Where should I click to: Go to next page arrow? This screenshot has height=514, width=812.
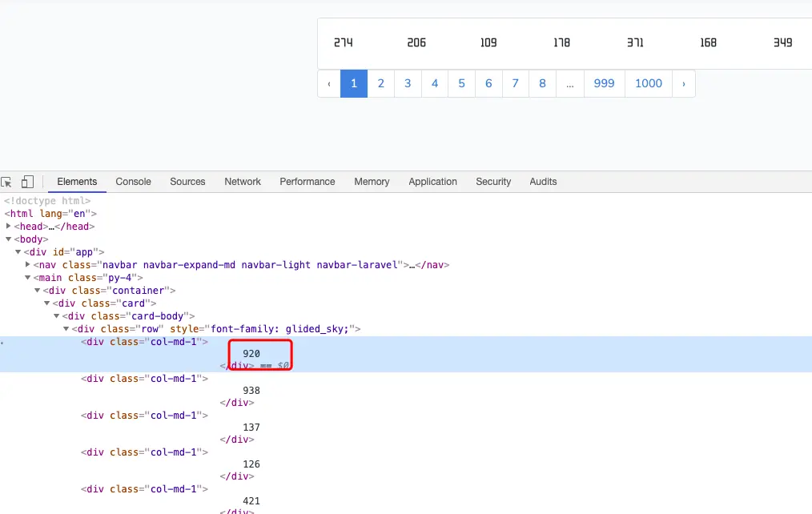tap(684, 83)
